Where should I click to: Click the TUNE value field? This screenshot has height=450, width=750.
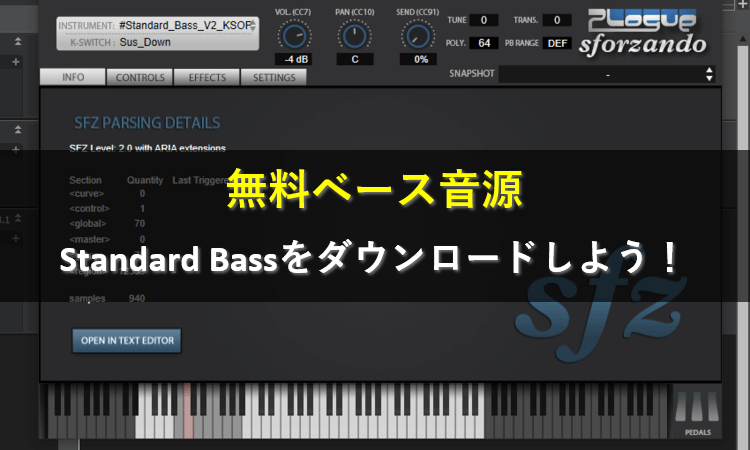click(484, 20)
